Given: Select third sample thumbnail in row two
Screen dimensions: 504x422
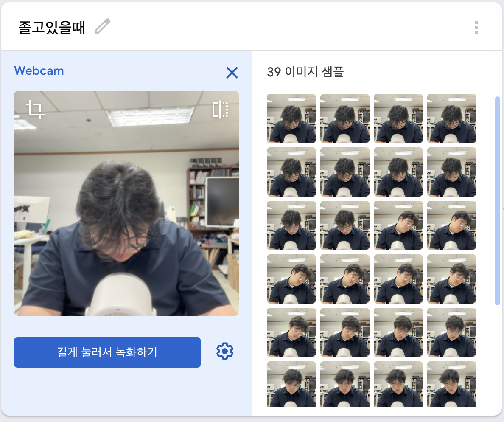Looking at the screenshot, I should tap(398, 172).
